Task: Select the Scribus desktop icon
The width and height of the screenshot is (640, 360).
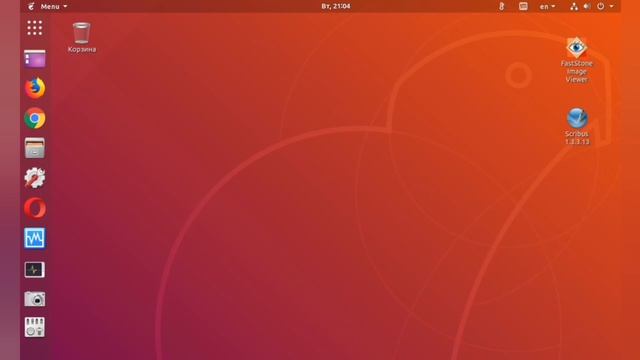Action: (577, 118)
